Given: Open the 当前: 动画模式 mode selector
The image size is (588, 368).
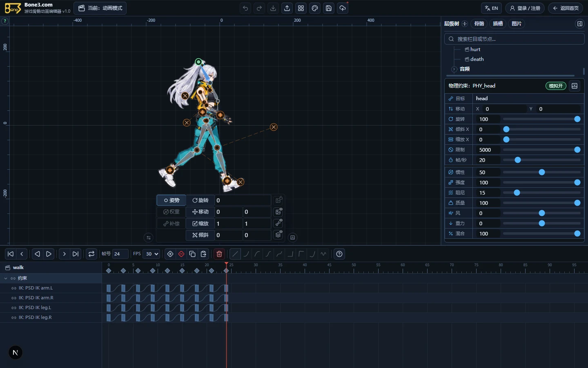Looking at the screenshot, I should 100,8.
